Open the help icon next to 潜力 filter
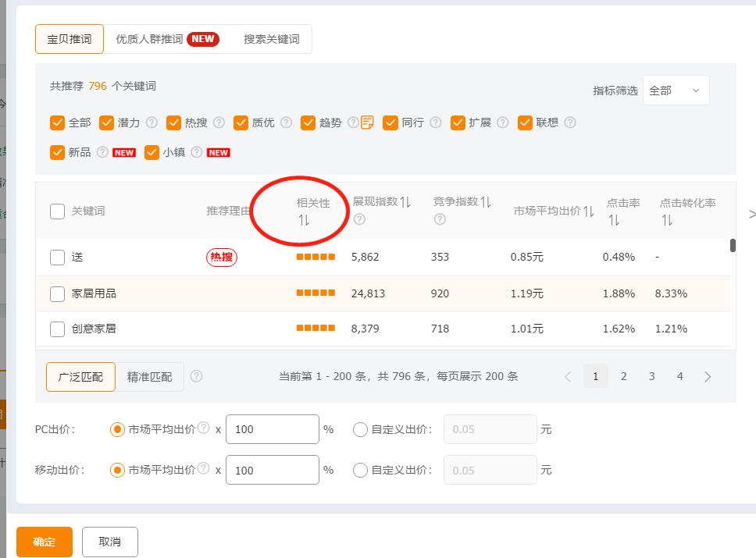Viewport: 756px width, 558px height. pos(152,123)
